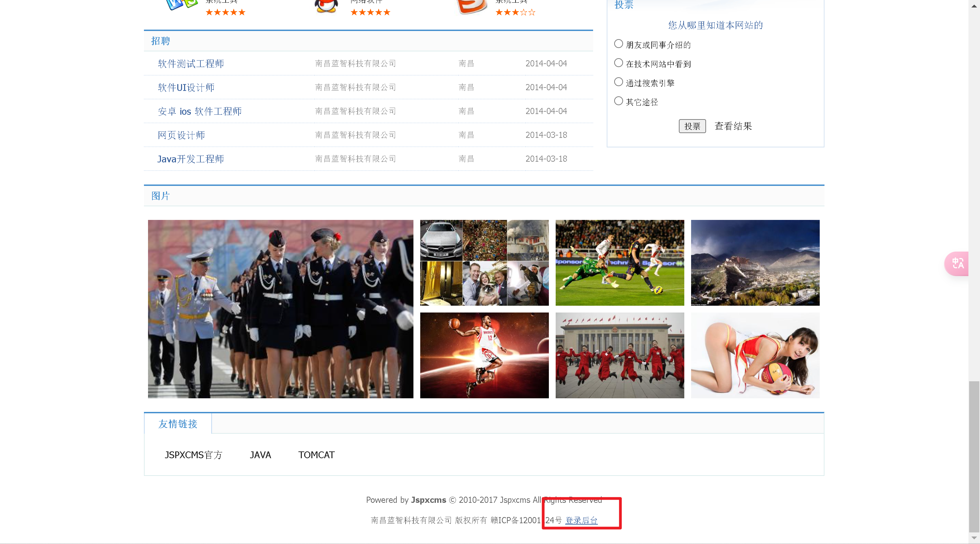The image size is (980, 544).
Task: Open the 软件测试工程师 job posting
Action: coord(191,64)
